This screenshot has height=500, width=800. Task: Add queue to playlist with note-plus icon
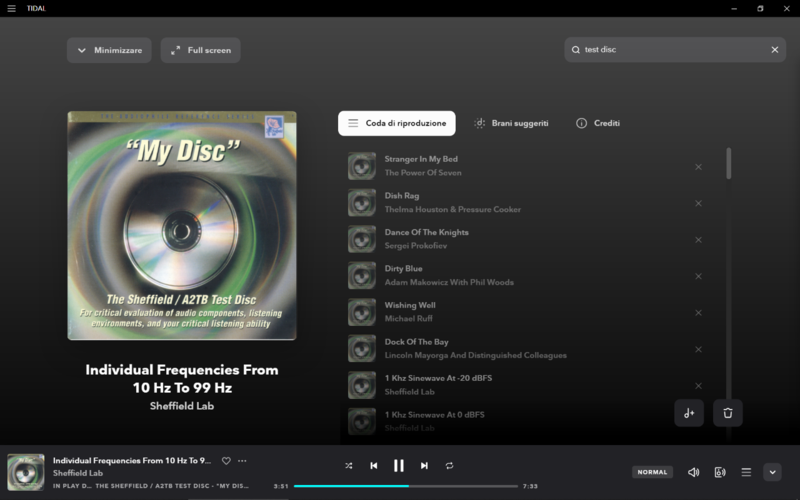(x=689, y=413)
